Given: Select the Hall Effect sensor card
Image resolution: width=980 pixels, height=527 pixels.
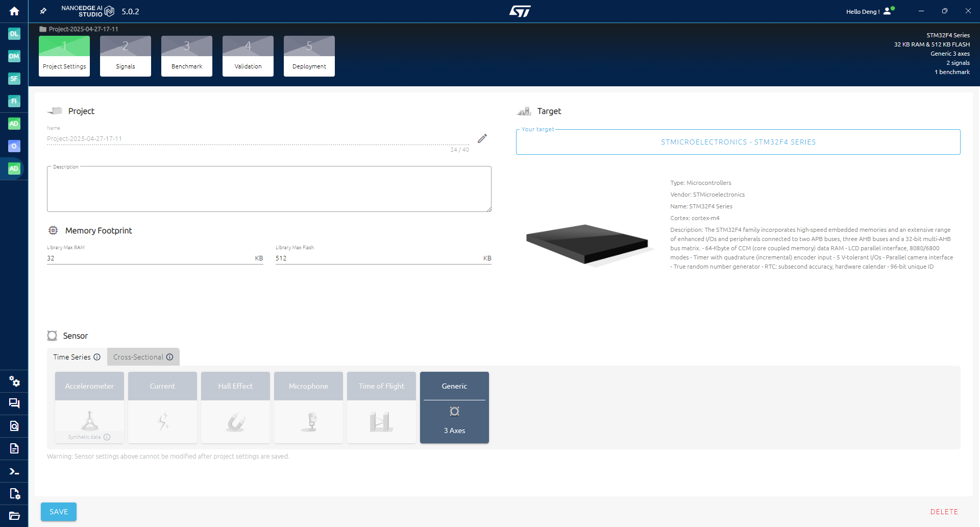Looking at the screenshot, I should point(235,408).
